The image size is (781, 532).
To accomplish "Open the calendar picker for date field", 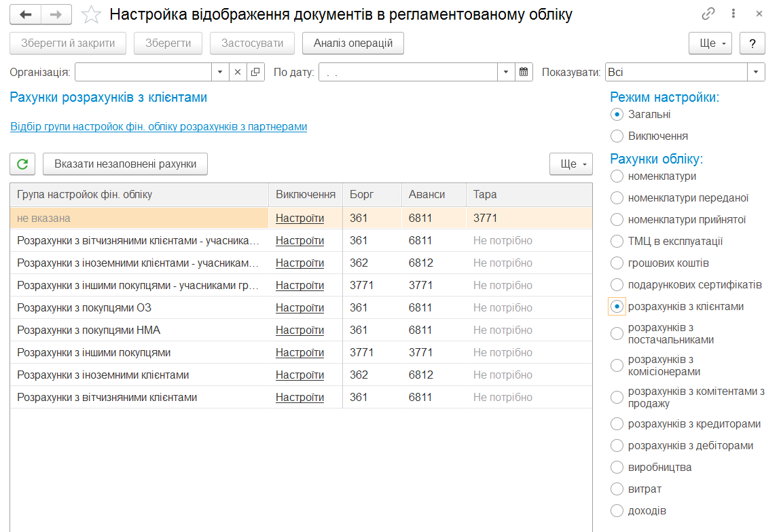I will pos(524,72).
